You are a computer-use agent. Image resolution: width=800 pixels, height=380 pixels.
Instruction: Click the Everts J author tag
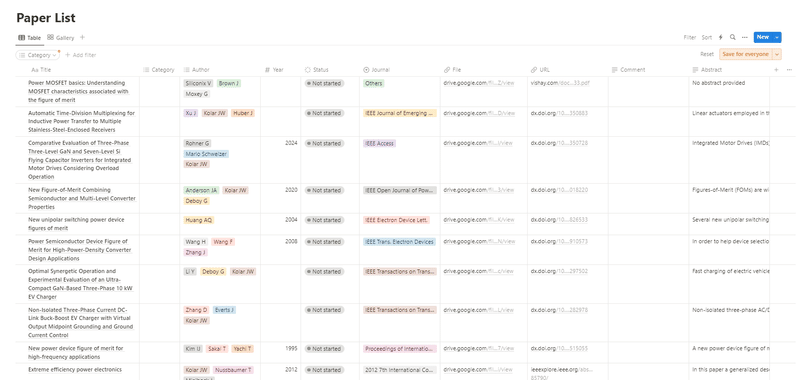coord(224,310)
